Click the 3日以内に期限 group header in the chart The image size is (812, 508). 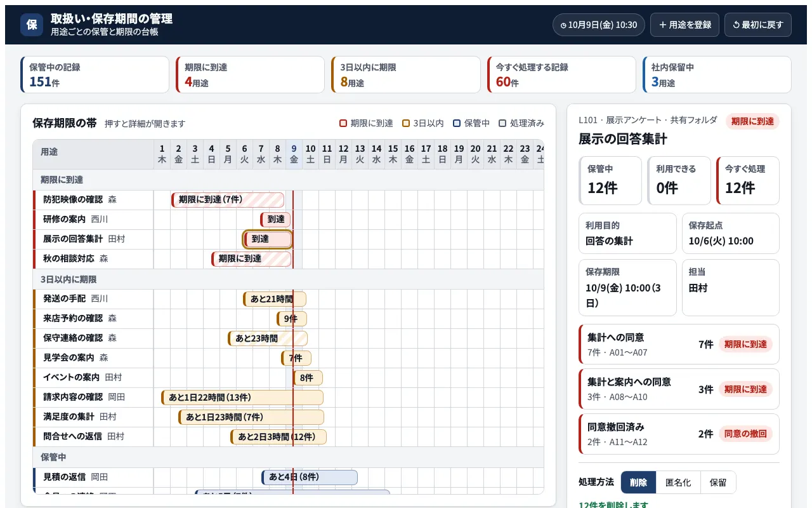pos(289,279)
